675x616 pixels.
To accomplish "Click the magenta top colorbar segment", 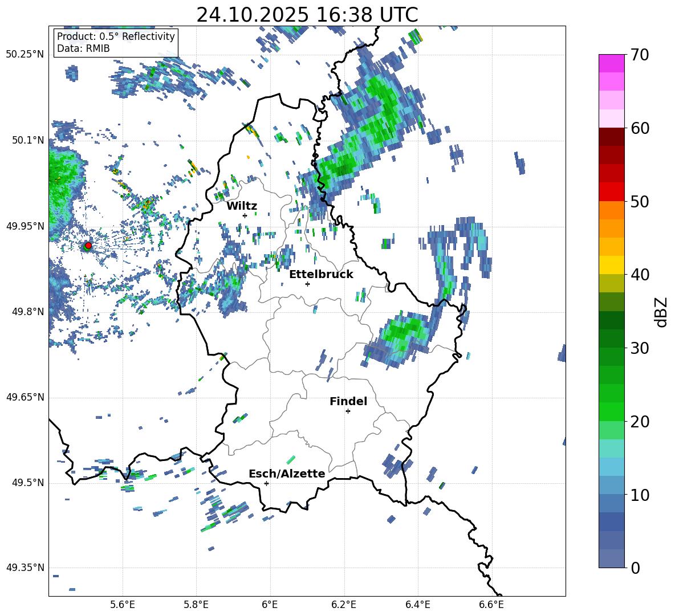I will [x=612, y=63].
